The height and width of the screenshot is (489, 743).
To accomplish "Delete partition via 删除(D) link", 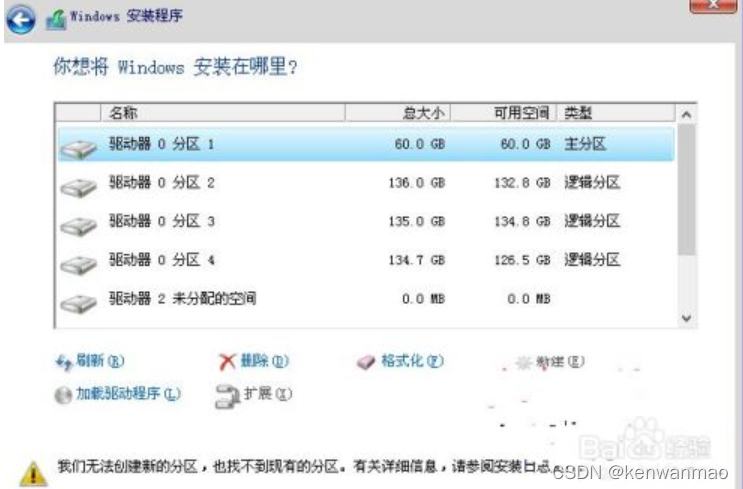I will click(x=264, y=361).
